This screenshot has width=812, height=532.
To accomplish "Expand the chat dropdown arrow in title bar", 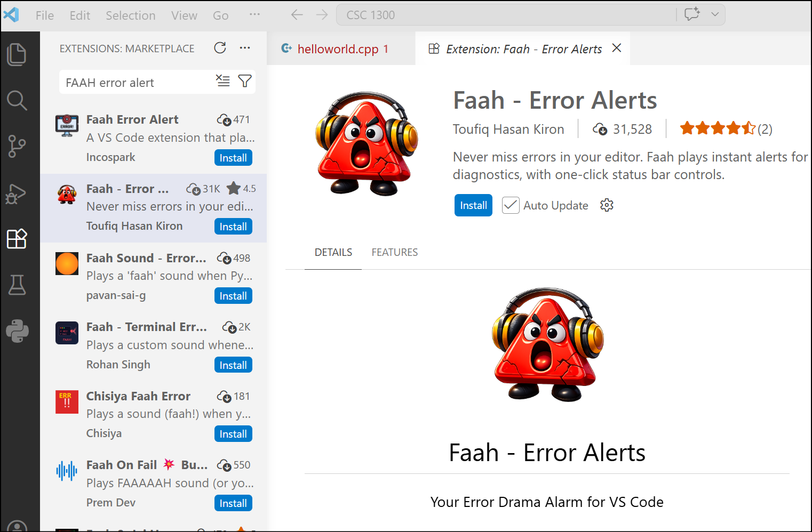I will pyautogui.click(x=715, y=14).
